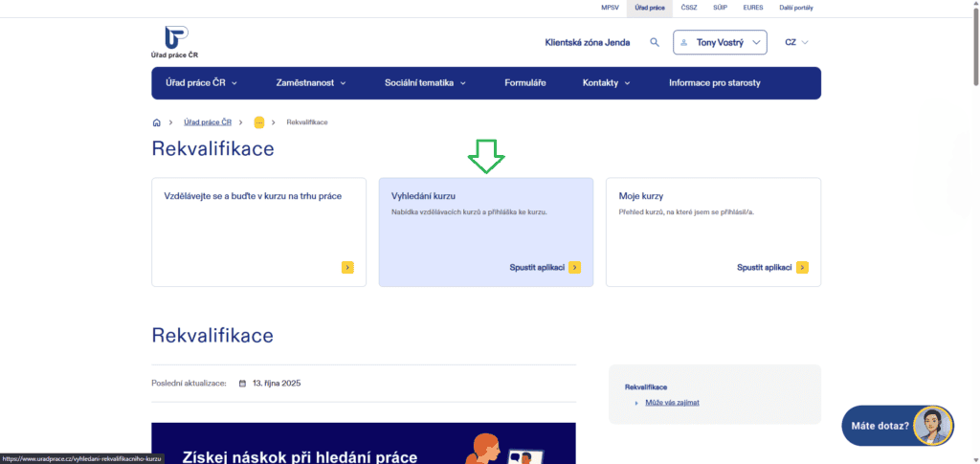Open the search magnifier icon
Image resolution: width=980 pixels, height=464 pixels.
tap(655, 42)
